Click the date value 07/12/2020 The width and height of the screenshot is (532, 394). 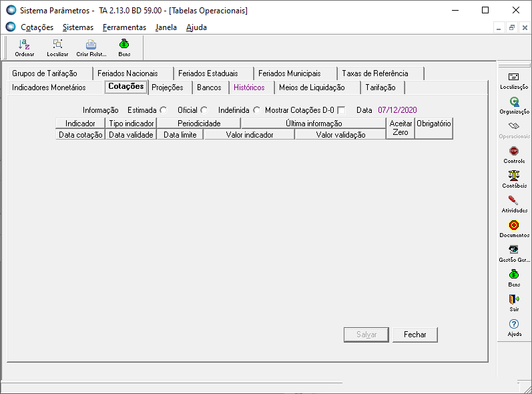397,110
